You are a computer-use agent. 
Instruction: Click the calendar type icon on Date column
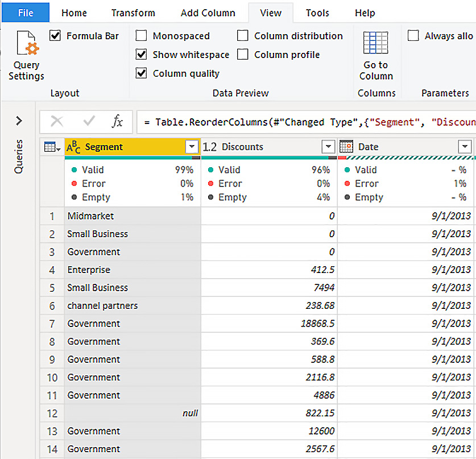346,147
